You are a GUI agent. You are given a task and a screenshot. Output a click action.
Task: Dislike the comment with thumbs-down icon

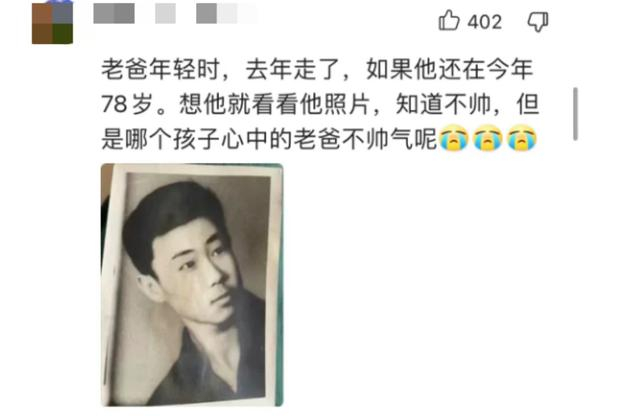pos(538,22)
